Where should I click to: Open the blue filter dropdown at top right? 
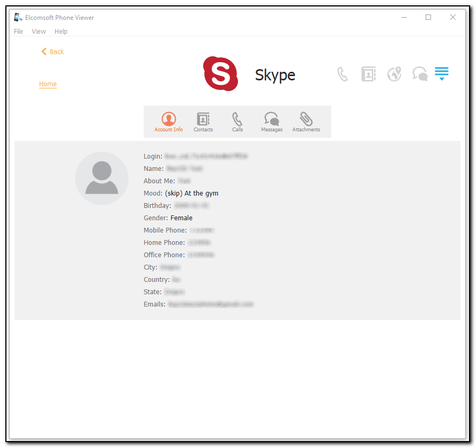pyautogui.click(x=441, y=73)
